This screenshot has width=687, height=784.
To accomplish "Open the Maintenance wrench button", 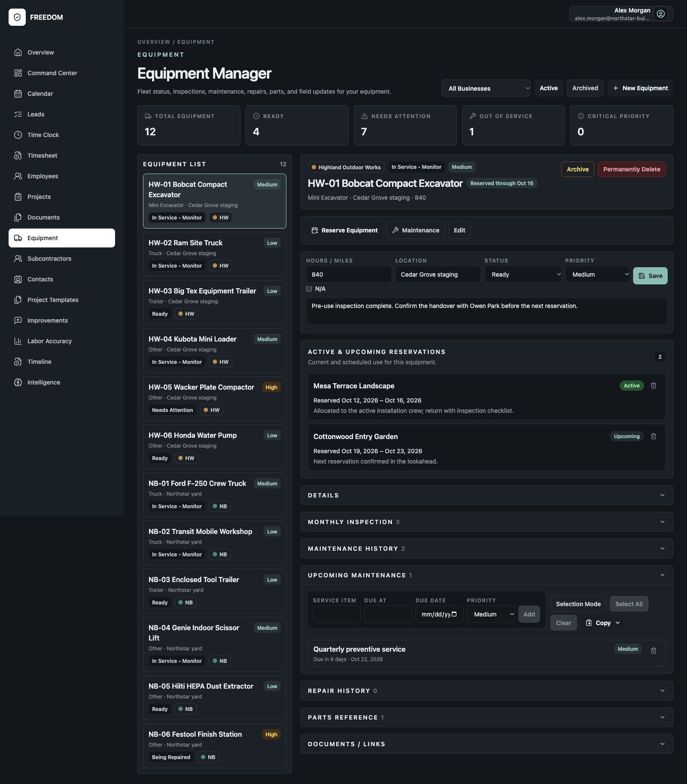I will point(416,230).
